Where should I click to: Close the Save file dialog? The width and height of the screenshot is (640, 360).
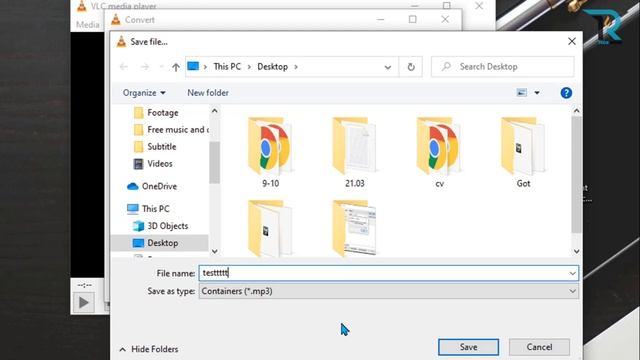[x=571, y=41]
